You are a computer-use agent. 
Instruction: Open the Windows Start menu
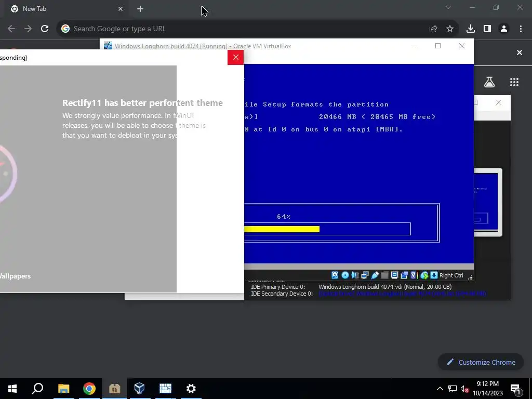coord(12,389)
